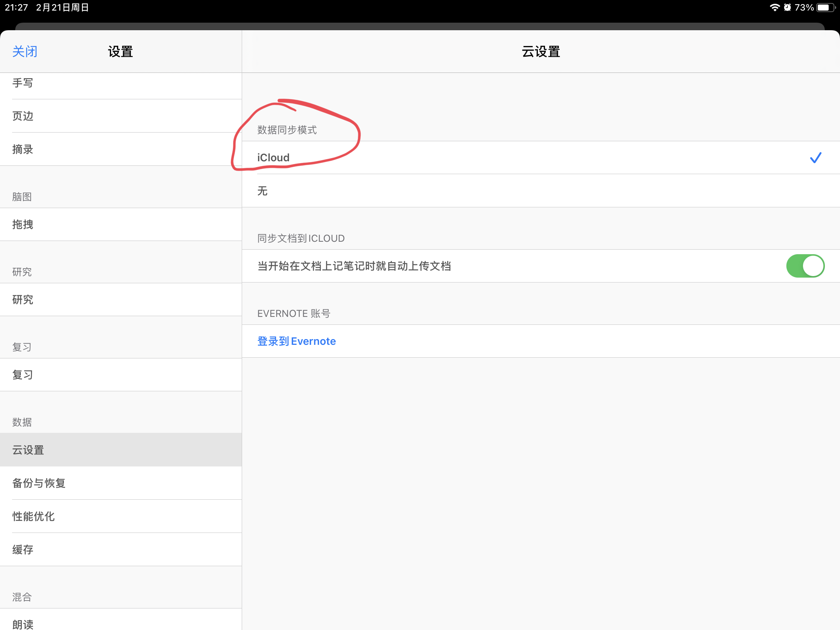Tap the 数据 section header in sidebar

tap(22, 422)
